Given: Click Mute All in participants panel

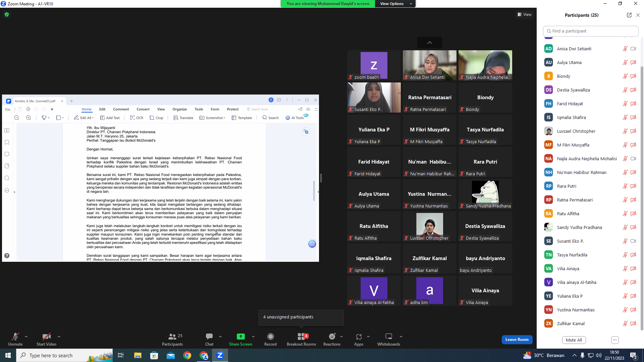Looking at the screenshot, I should [574, 340].
